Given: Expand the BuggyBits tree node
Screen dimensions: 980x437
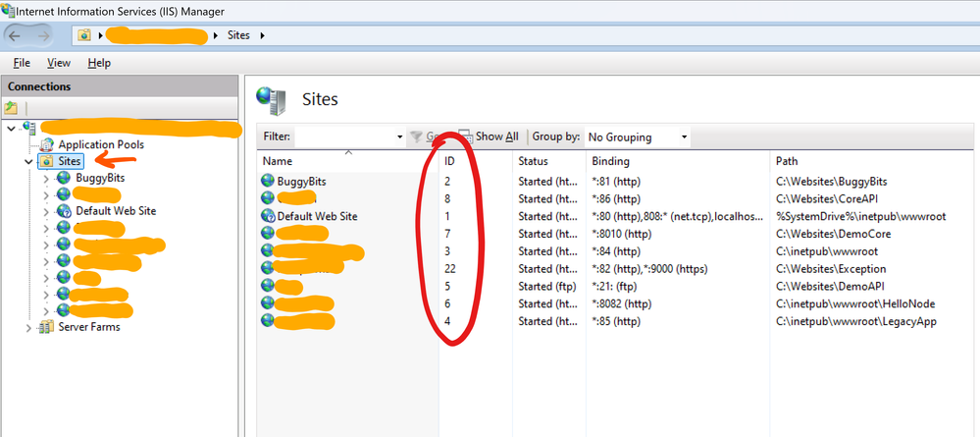Looking at the screenshot, I should point(46,178).
